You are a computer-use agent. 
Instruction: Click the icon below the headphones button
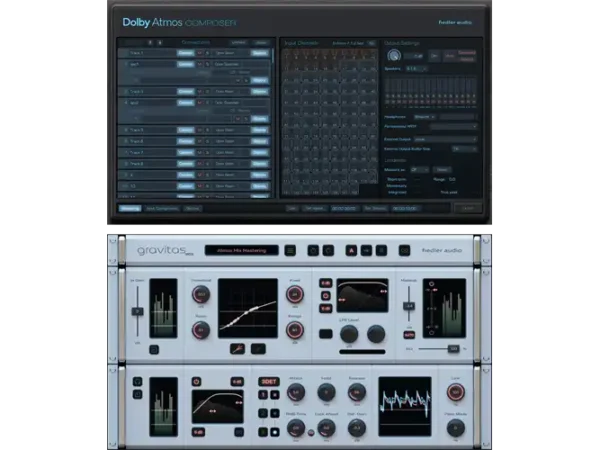pyautogui.click(x=137, y=394)
